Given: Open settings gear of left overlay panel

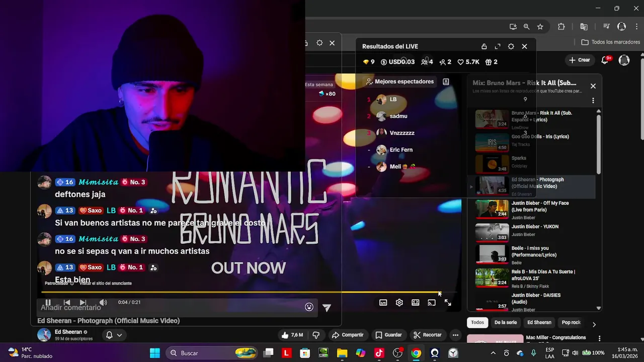Looking at the screenshot, I should pyautogui.click(x=319, y=43).
